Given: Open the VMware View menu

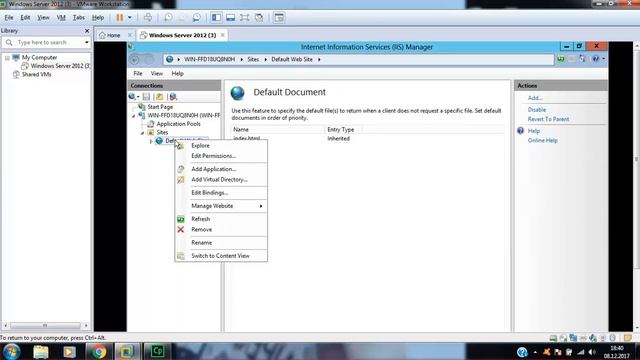Looking at the screenshot, I should click(x=43, y=18).
